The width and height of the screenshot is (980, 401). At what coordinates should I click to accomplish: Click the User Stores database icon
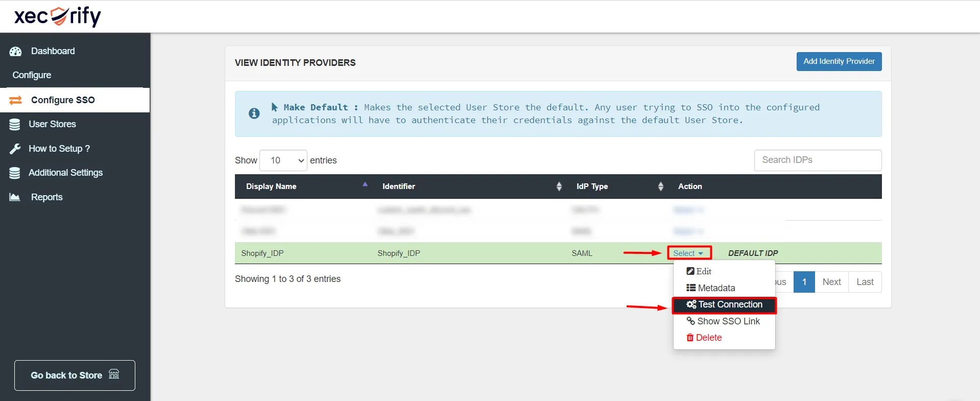click(x=15, y=124)
